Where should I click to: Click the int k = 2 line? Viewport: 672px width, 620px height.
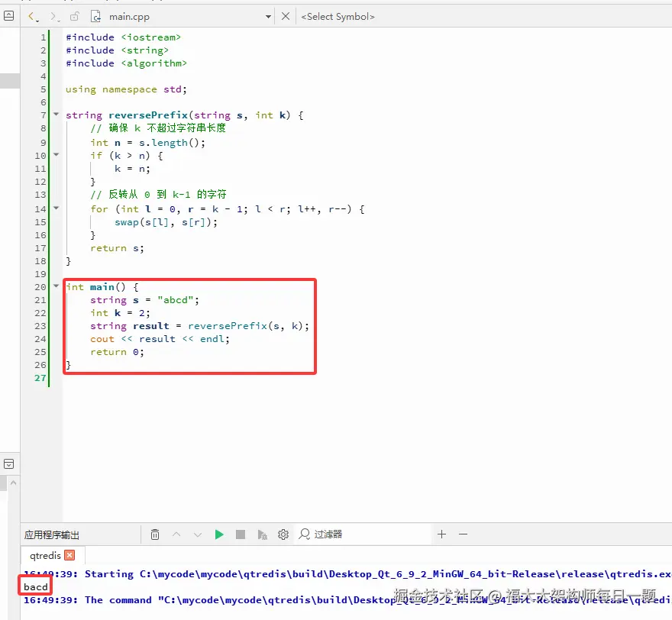[120, 313]
